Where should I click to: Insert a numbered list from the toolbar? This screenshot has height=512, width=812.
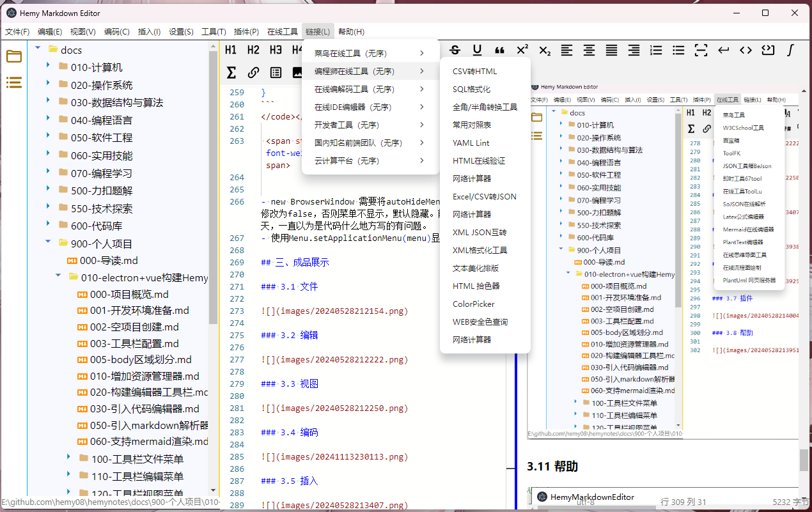656,50
